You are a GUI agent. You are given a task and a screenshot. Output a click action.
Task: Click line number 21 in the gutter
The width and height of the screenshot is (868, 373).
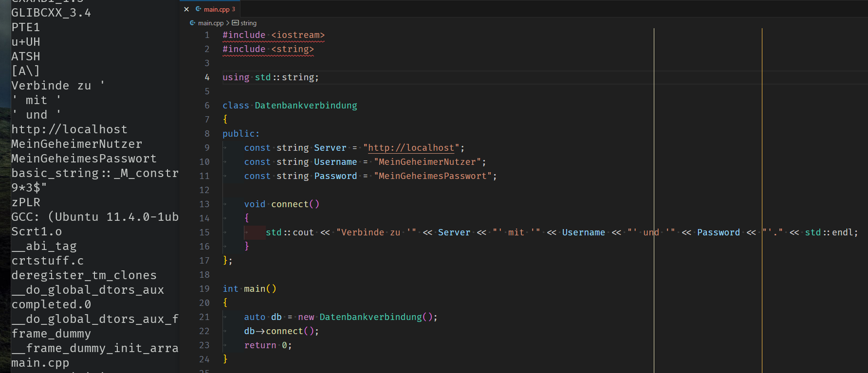(204, 317)
